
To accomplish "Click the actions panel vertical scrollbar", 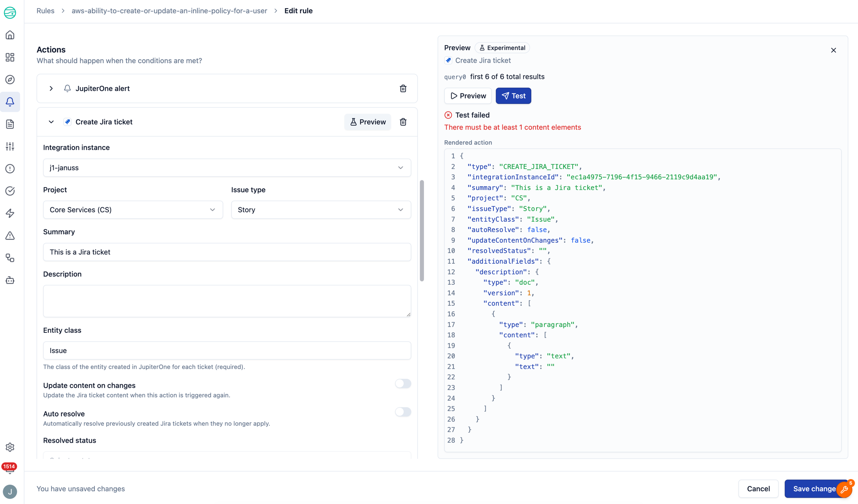I will (422, 231).
